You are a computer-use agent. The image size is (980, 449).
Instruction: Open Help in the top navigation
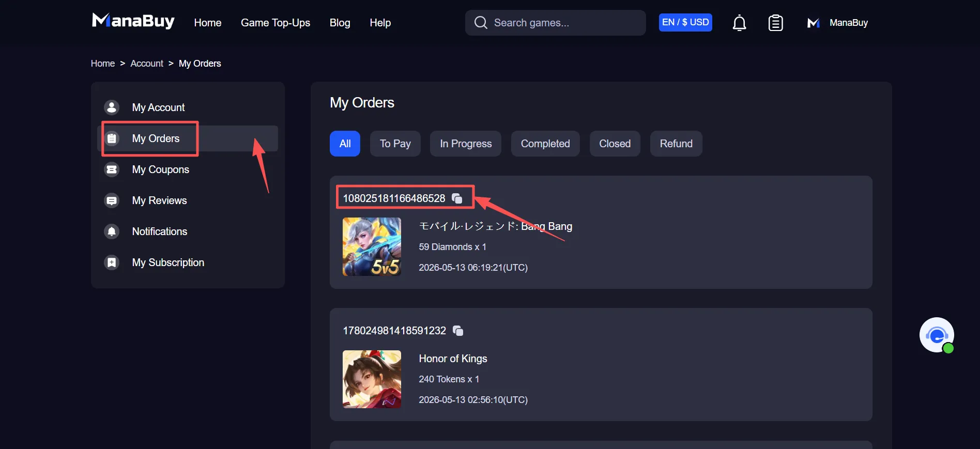(x=380, y=23)
